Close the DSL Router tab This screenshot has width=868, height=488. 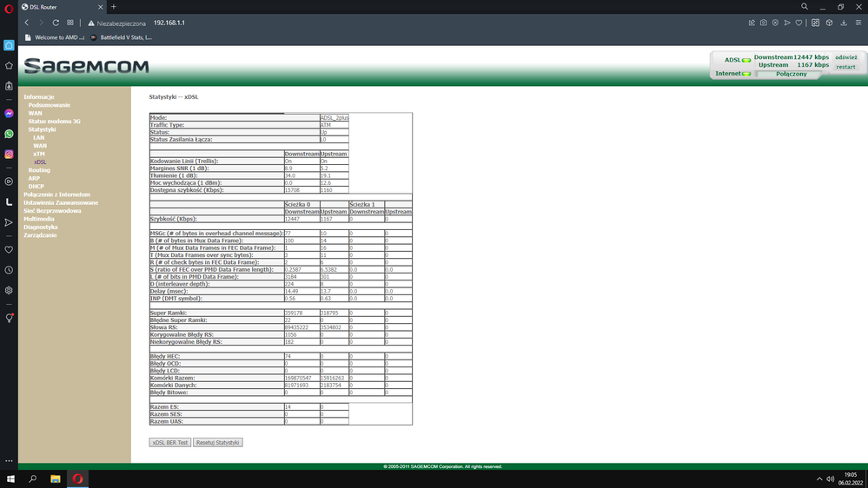[100, 7]
